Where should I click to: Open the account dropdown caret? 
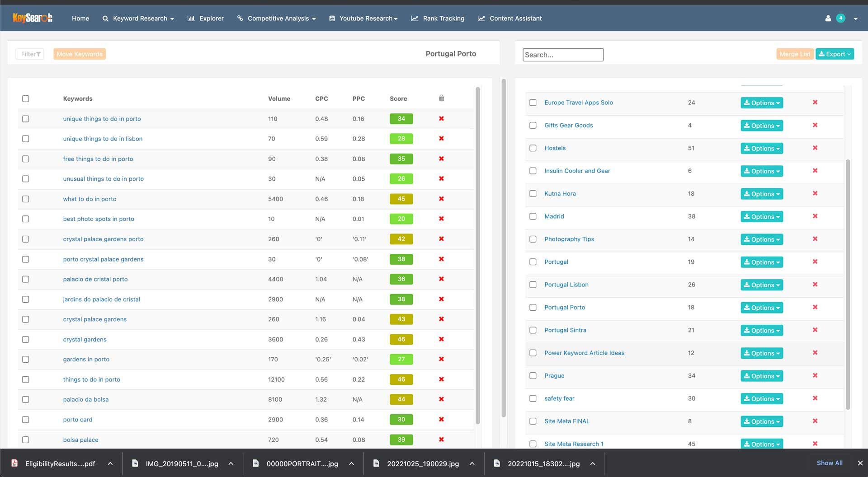click(x=855, y=19)
